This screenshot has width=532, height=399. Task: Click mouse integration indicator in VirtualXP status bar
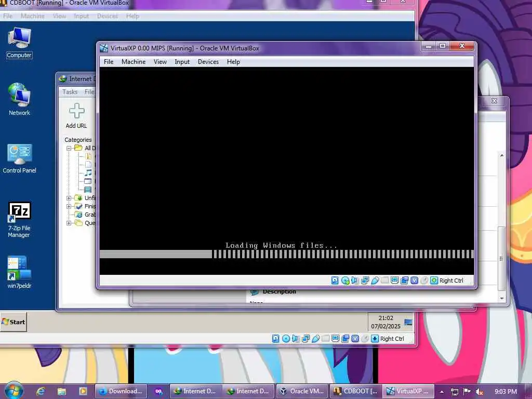(x=424, y=280)
